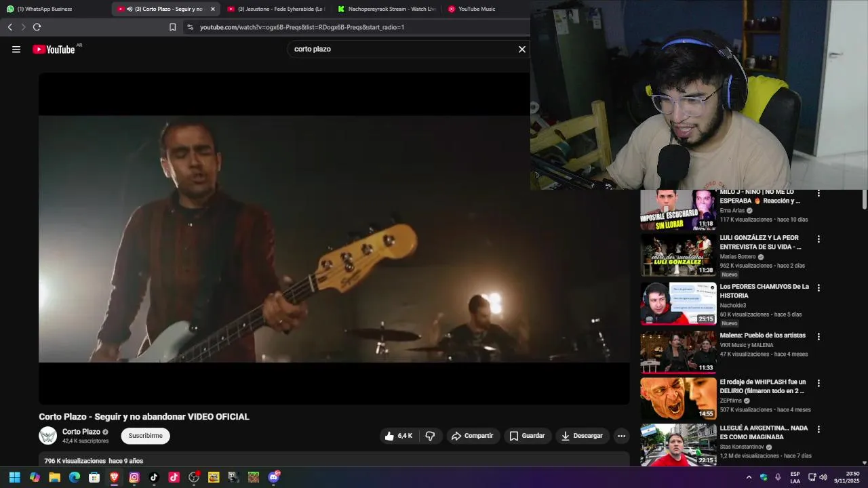Open the Corto Plazo channel avatar

[48, 436]
